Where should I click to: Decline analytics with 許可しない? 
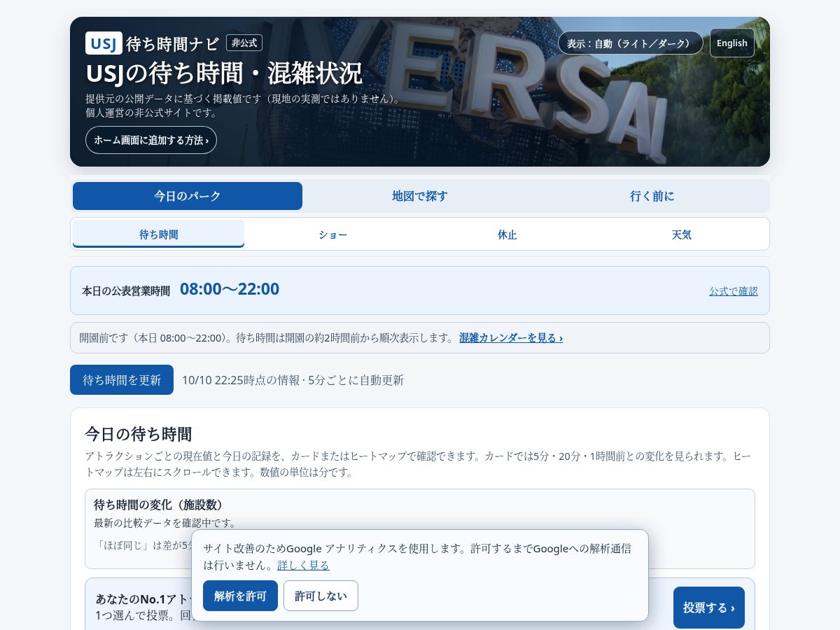click(321, 596)
